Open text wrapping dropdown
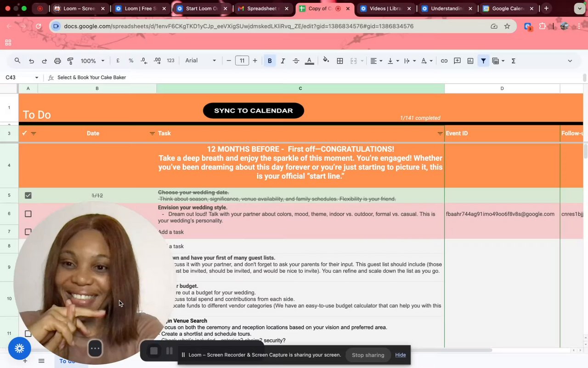Viewport: 588px width, 368px height. click(409, 61)
